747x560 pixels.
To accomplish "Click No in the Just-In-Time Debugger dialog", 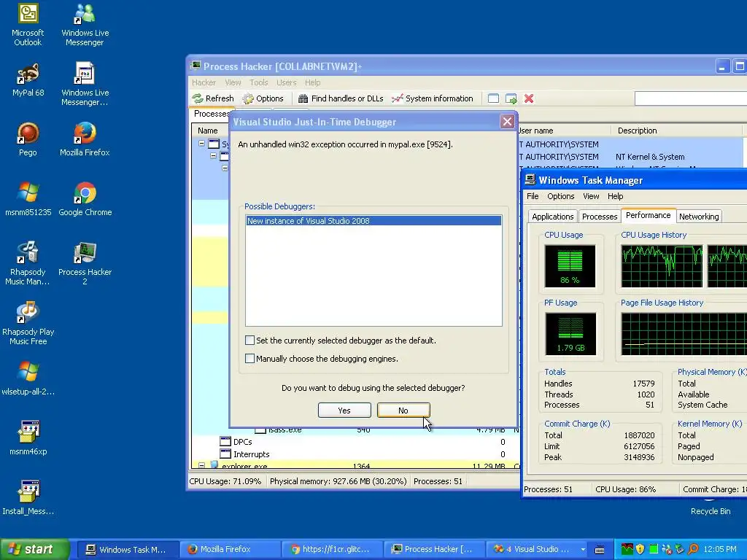I will (403, 410).
